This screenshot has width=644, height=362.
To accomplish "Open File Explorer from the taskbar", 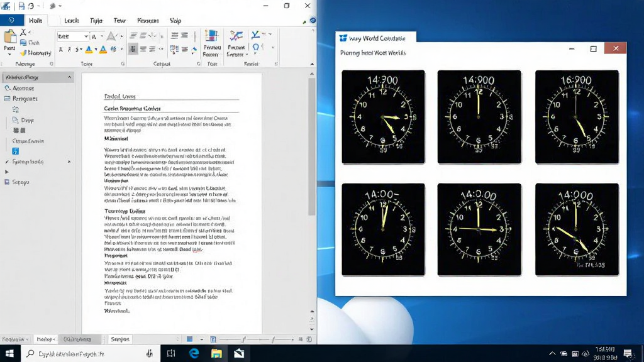I will (x=216, y=353).
